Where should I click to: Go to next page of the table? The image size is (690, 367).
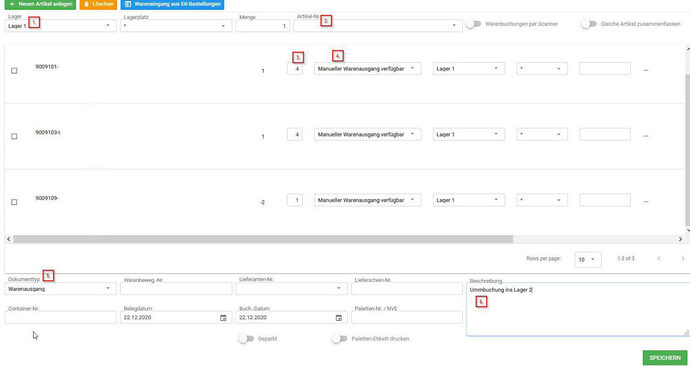pyautogui.click(x=683, y=259)
